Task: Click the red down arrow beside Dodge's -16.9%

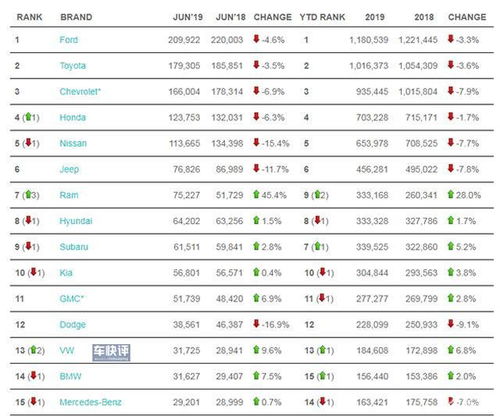Action: [x=256, y=323]
